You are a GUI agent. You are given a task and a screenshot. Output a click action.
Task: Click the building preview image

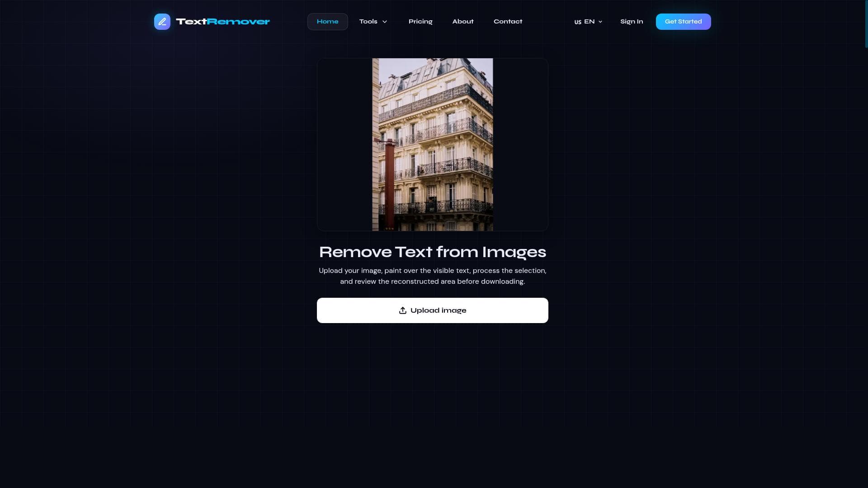point(433,145)
